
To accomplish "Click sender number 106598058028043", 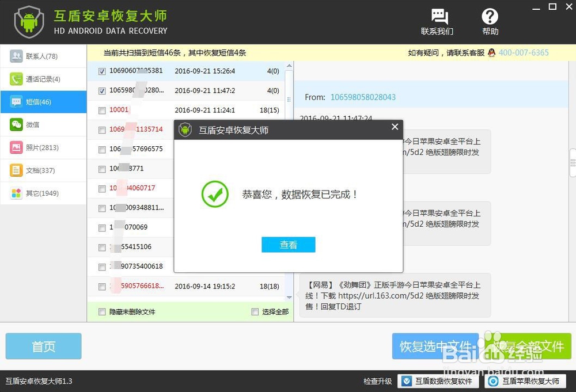I will (x=363, y=97).
